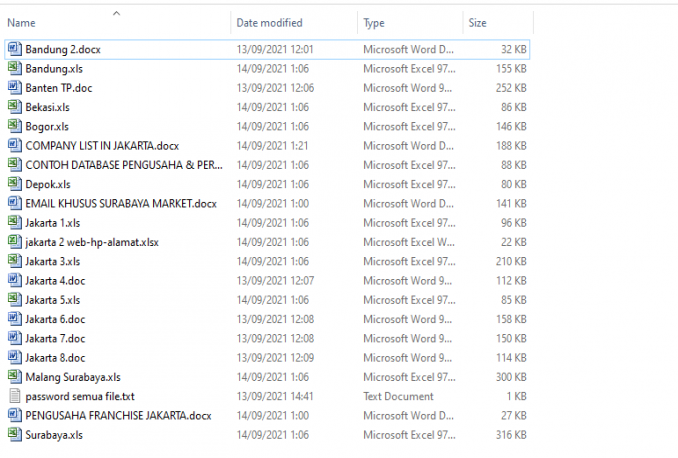Sort files by the Name column header
The width and height of the screenshot is (678, 458).
pos(22,22)
